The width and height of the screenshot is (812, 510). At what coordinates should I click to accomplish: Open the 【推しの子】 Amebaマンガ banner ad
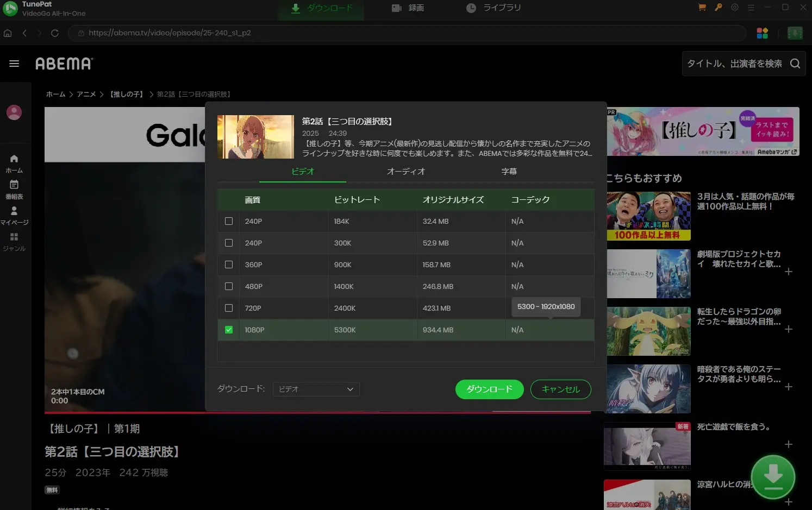[x=703, y=131]
